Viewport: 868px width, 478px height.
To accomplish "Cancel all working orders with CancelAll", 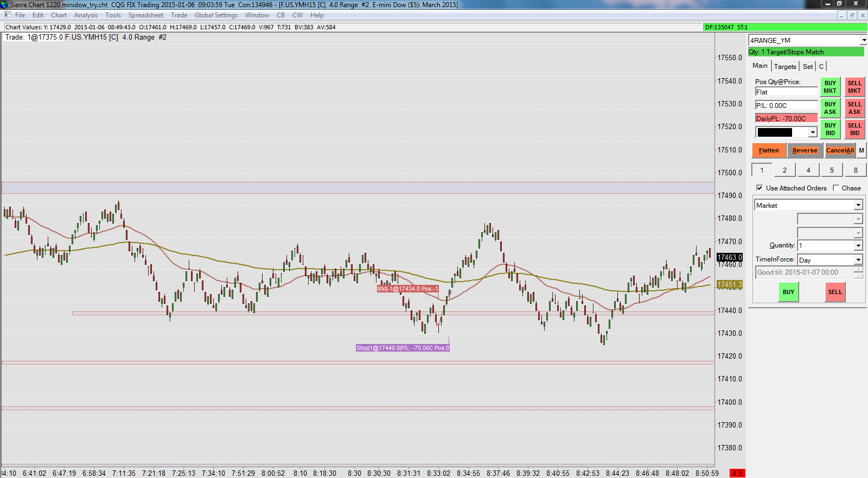I will [840, 150].
